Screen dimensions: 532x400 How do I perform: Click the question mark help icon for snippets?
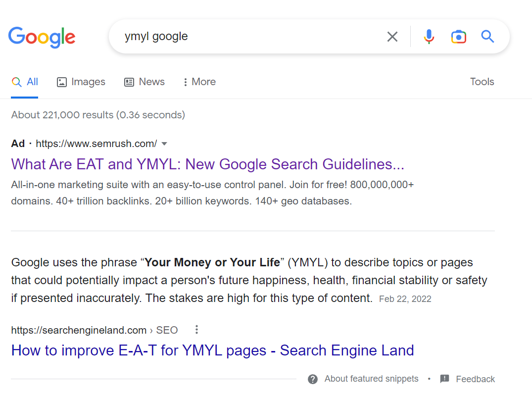(x=313, y=379)
